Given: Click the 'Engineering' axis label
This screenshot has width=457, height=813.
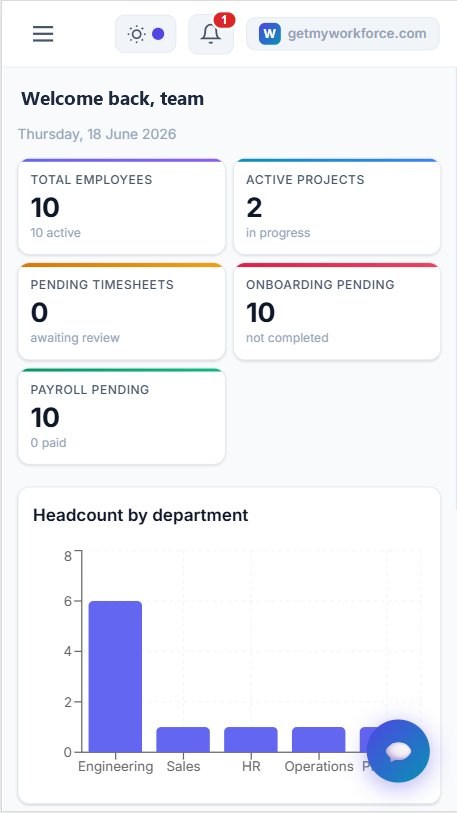Looking at the screenshot, I should click(116, 766).
